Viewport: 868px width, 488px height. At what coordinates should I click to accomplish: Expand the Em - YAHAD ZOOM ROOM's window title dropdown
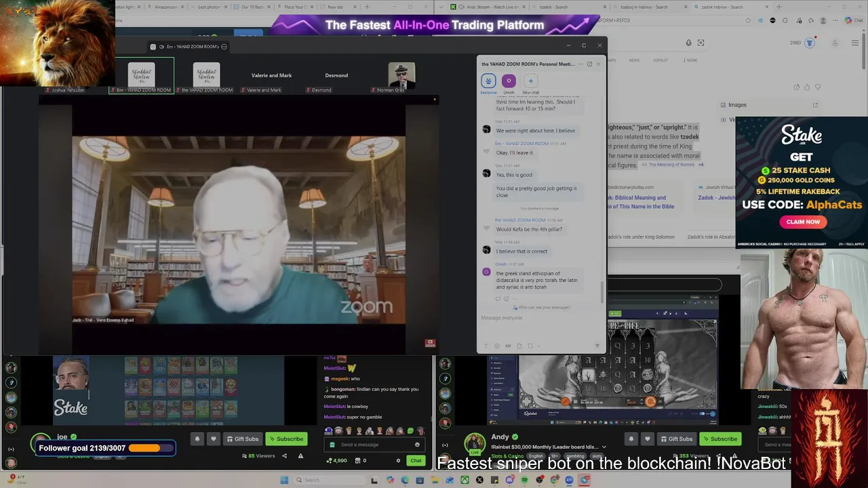224,47
